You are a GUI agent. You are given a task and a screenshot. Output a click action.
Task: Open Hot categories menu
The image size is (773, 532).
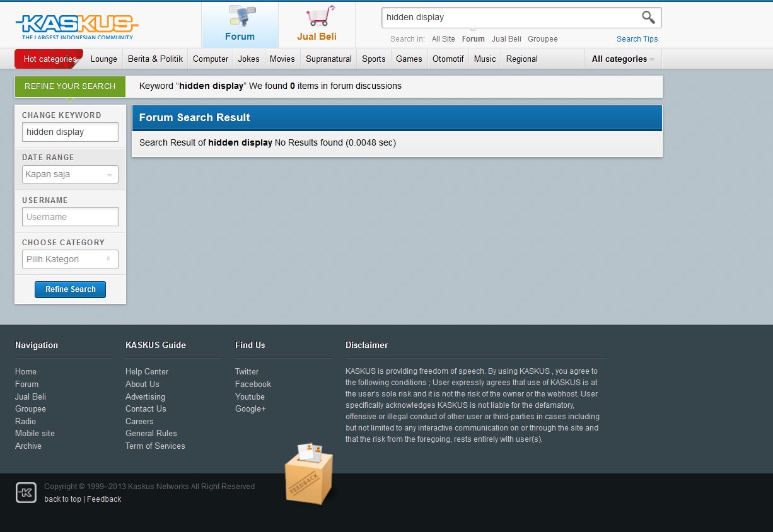click(x=49, y=59)
